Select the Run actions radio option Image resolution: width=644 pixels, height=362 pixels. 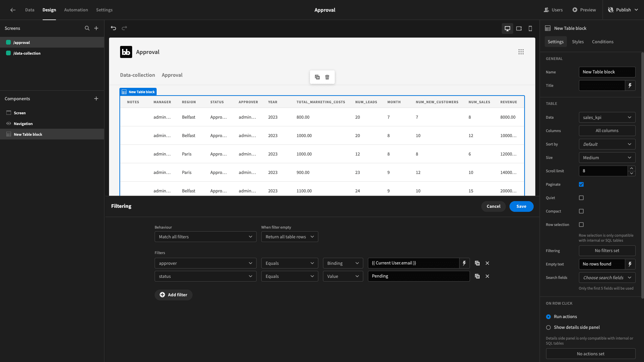[x=548, y=317]
